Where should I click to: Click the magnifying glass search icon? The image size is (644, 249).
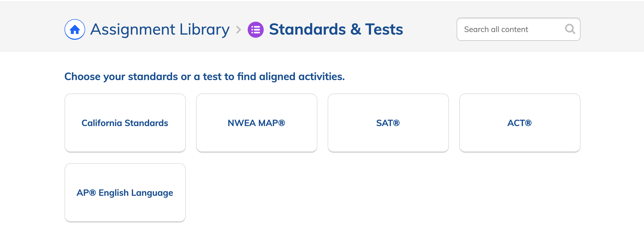[570, 29]
